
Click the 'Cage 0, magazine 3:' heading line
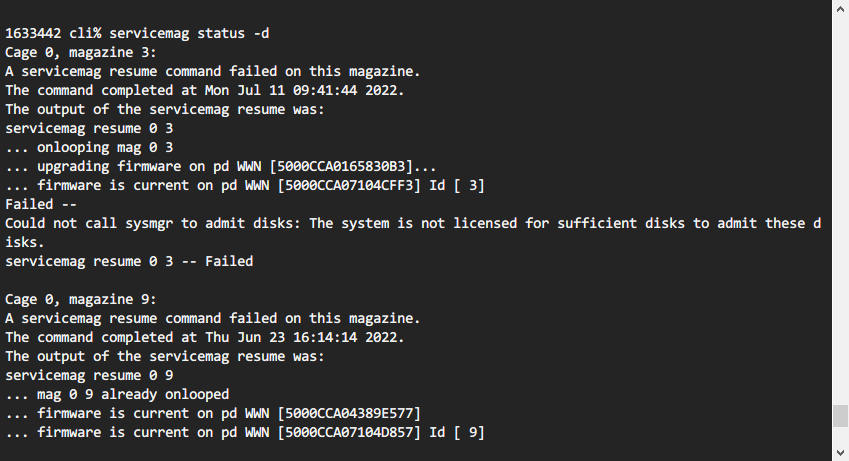click(74, 52)
